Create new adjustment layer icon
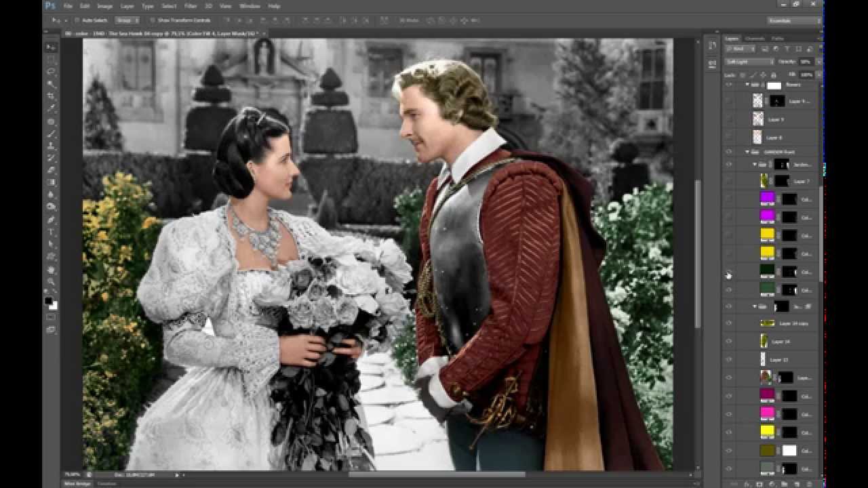Screen dimensions: 868x488 [x=771, y=483]
